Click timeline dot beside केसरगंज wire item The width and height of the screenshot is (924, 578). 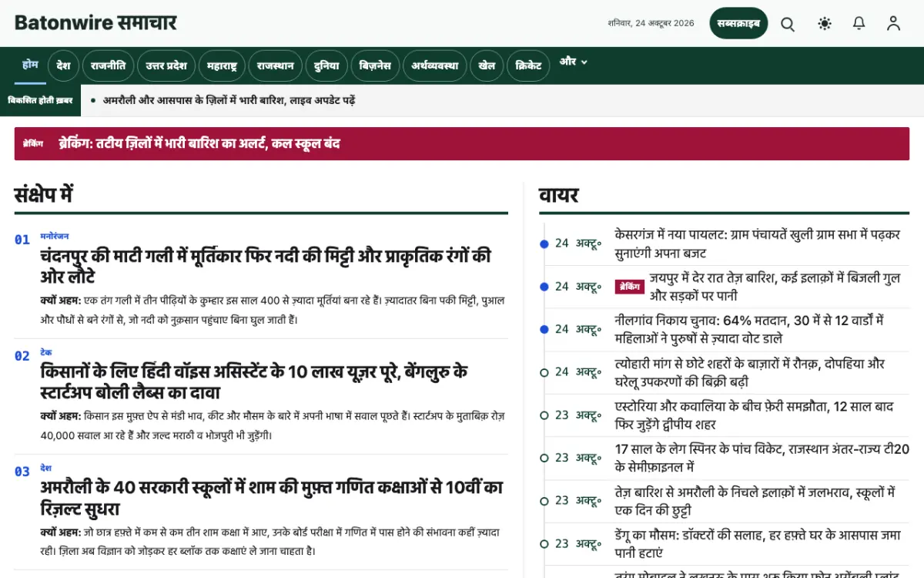coord(544,244)
